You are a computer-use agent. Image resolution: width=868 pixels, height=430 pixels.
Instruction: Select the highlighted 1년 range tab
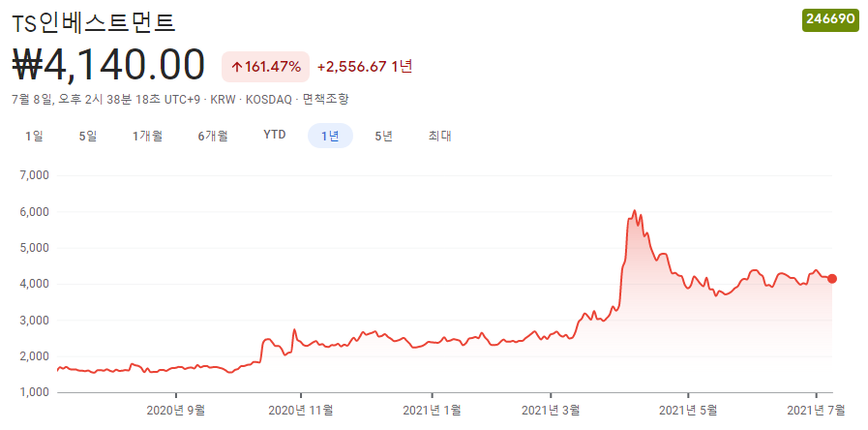coord(331,136)
